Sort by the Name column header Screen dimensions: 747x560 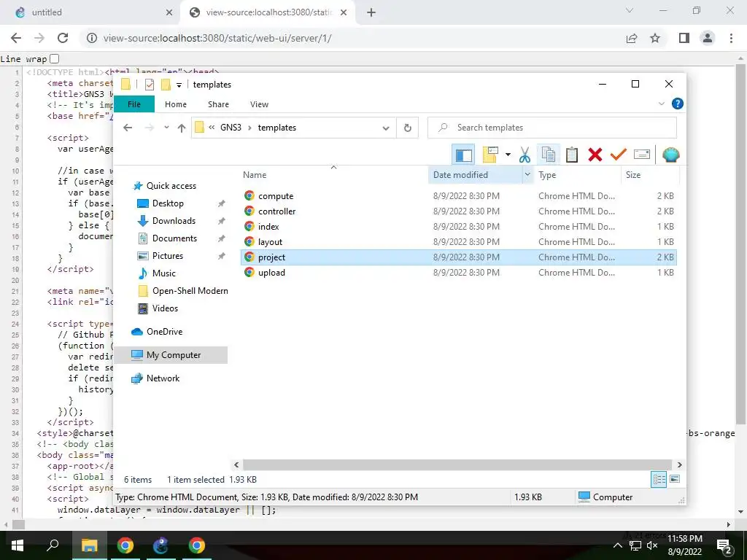point(334,175)
